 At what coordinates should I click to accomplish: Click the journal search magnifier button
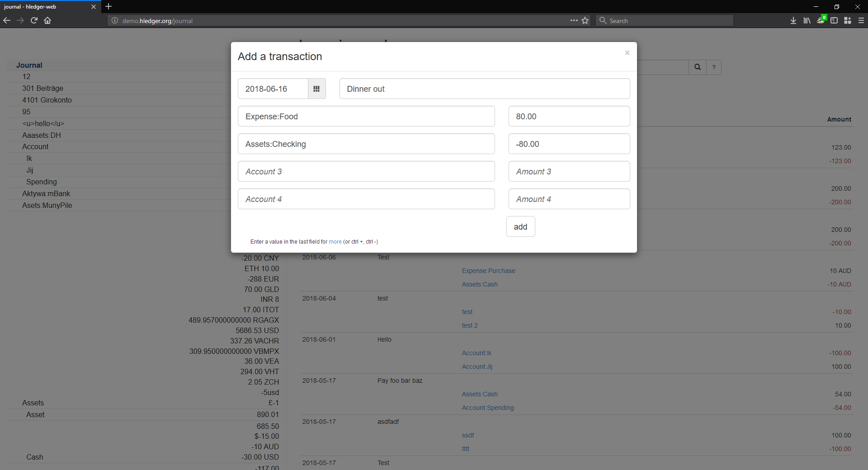point(698,67)
